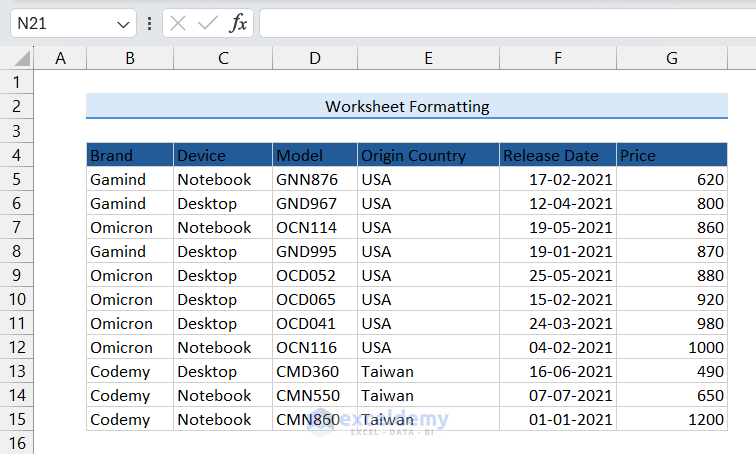Click inside the formula bar input

(508, 23)
